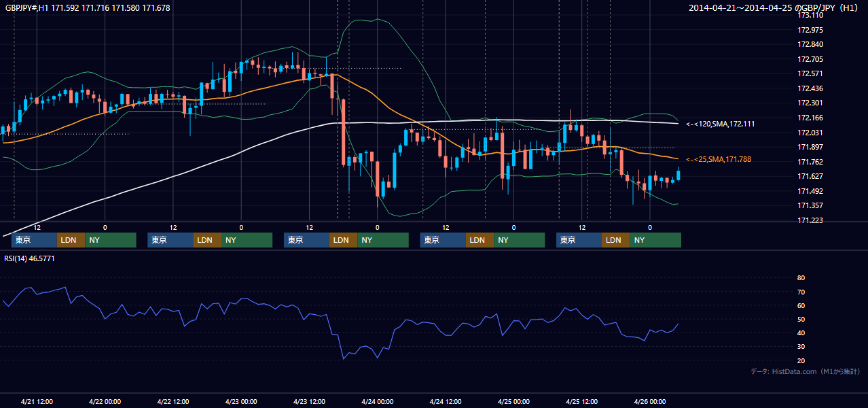
Task: Select the 4/24 00:00 time axis label
Action: pyautogui.click(x=378, y=402)
